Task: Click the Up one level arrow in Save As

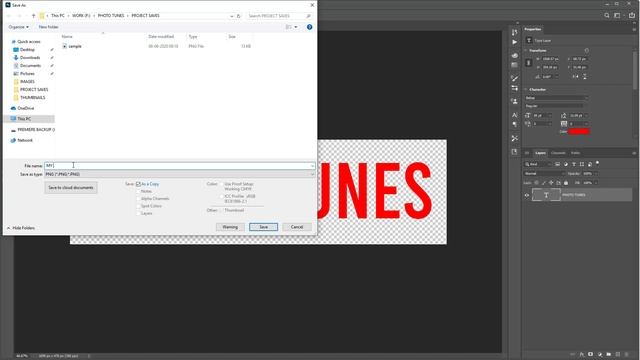Action: pos(33,16)
